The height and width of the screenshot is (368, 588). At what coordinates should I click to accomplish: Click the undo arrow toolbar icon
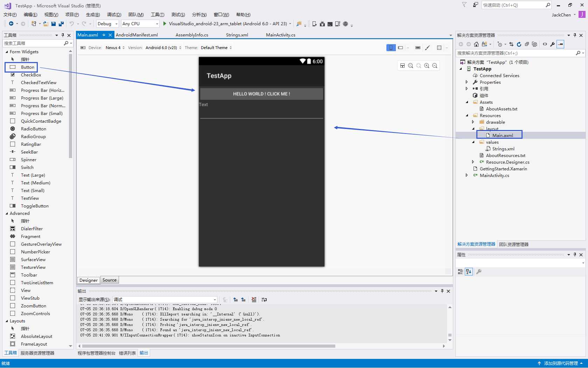[72, 23]
